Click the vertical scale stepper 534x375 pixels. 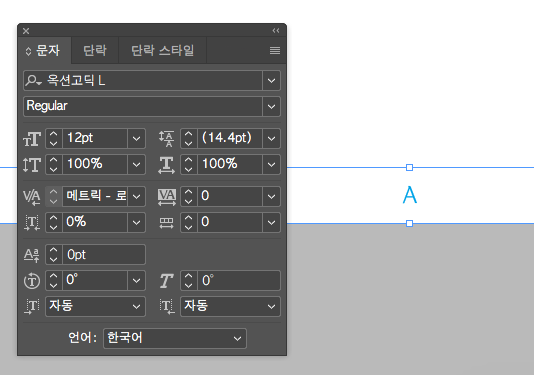pyautogui.click(x=53, y=165)
